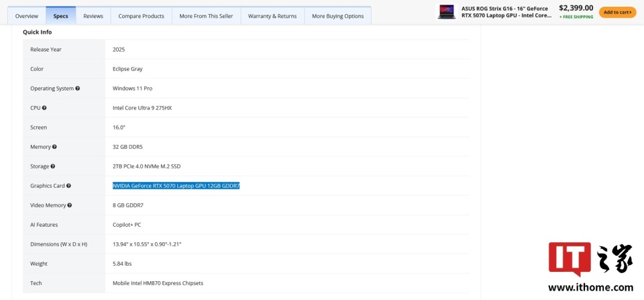Open the Compare Products tab
The image size is (644, 300).
(142, 16)
